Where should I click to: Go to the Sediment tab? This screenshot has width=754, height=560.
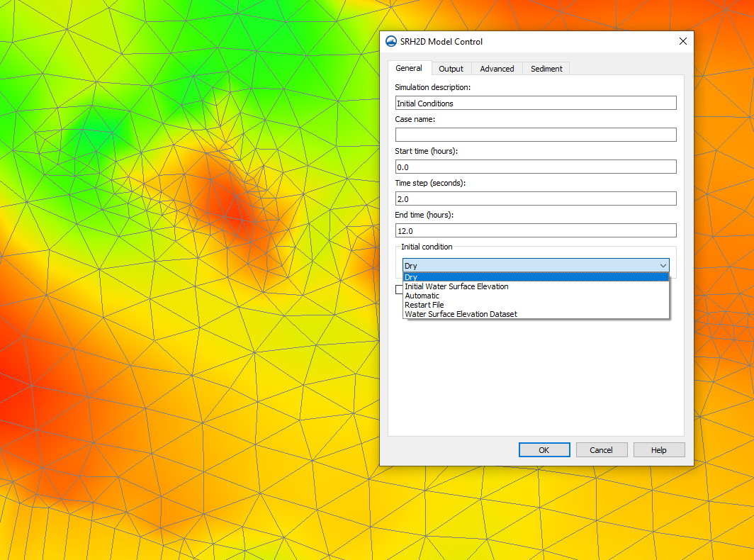click(x=546, y=69)
